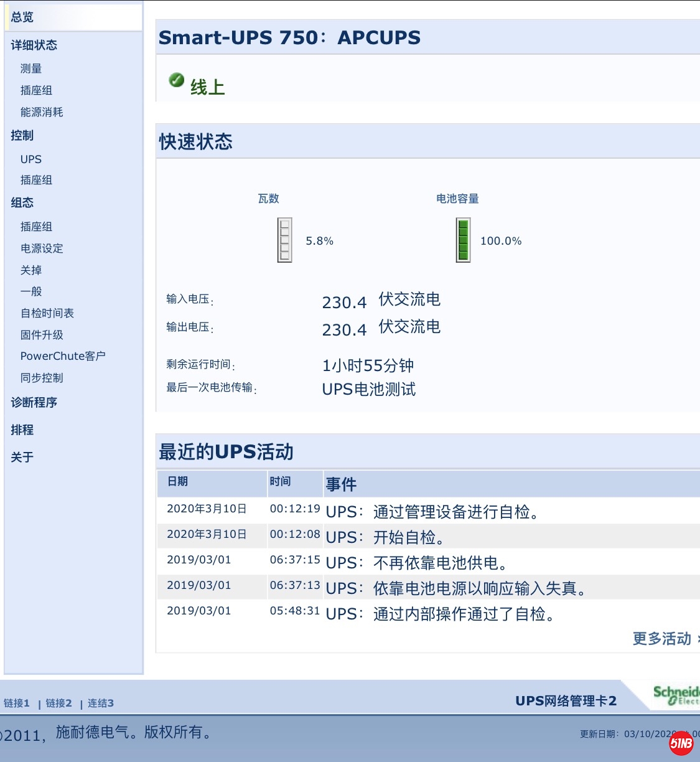Open the 关掉 shutdown configuration page
The width and height of the screenshot is (700, 762).
(x=31, y=270)
